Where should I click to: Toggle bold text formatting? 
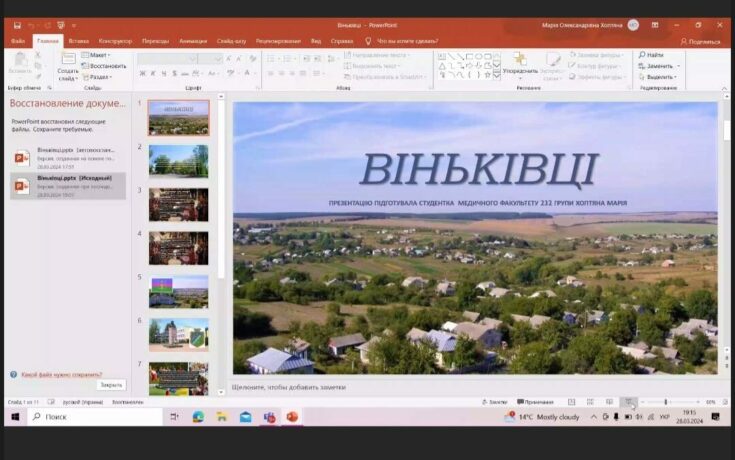tap(141, 73)
